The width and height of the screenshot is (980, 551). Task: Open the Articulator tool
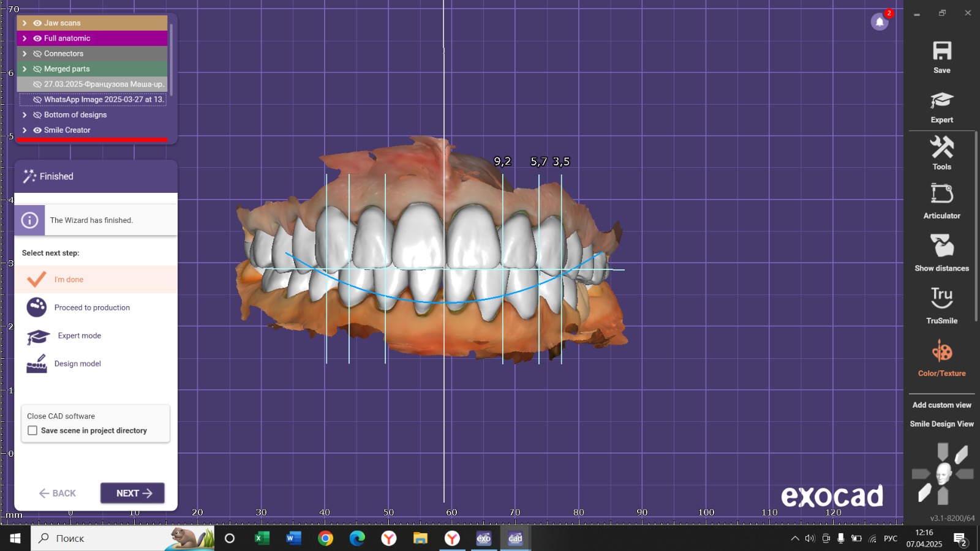941,195
